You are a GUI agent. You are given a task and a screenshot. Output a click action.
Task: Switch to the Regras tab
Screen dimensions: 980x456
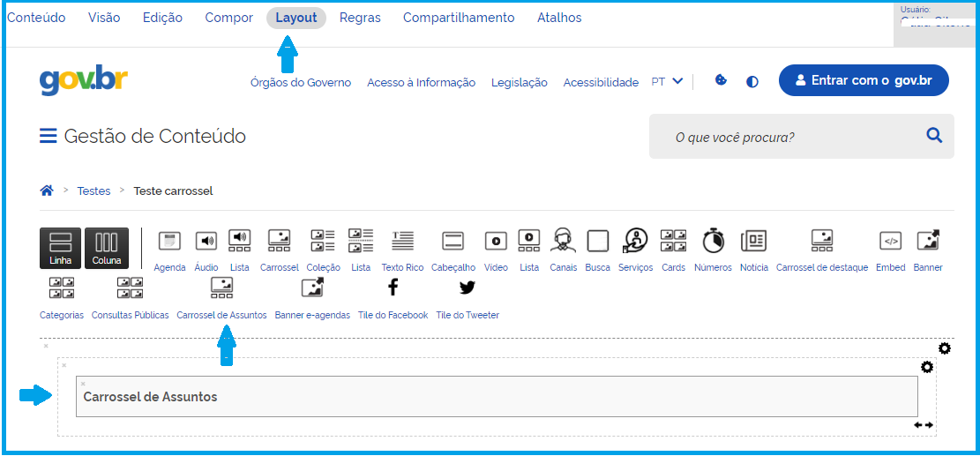(360, 19)
